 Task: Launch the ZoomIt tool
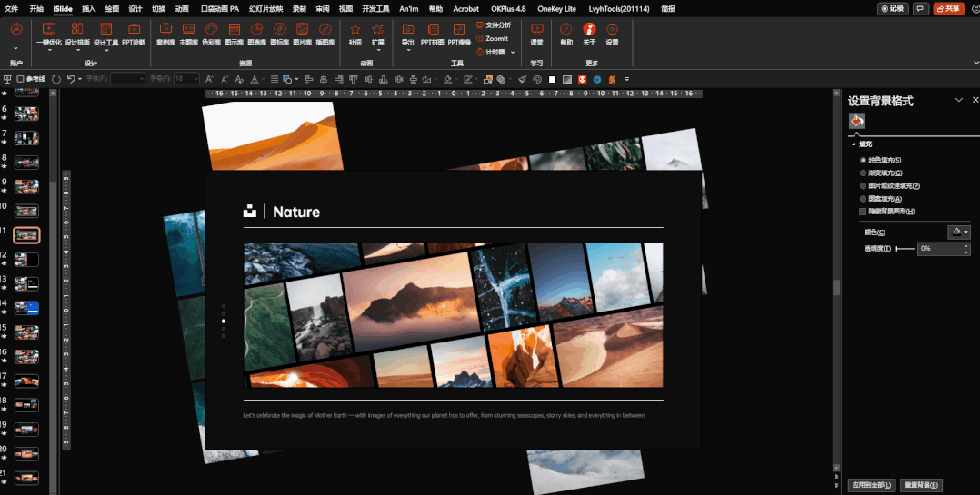click(x=492, y=39)
